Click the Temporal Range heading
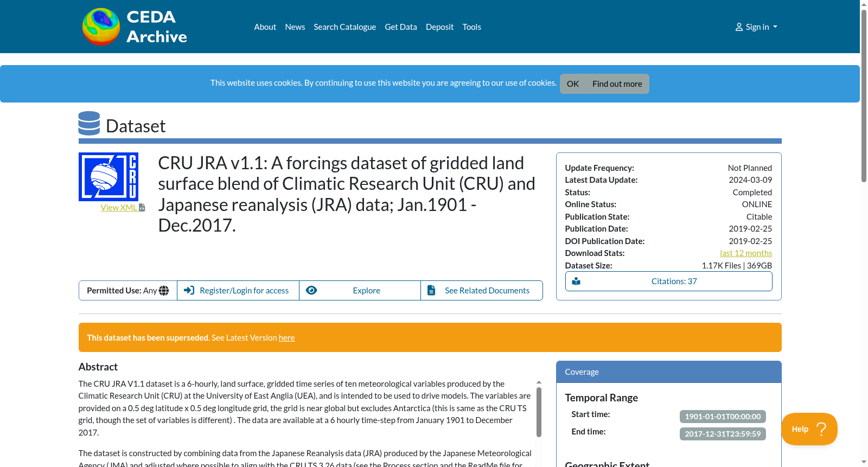The width and height of the screenshot is (868, 467). pos(602,398)
